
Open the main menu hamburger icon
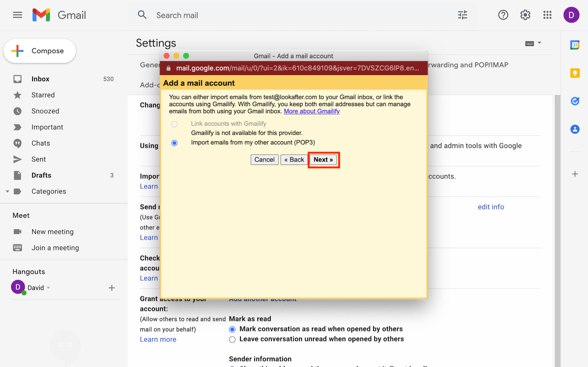(x=17, y=15)
